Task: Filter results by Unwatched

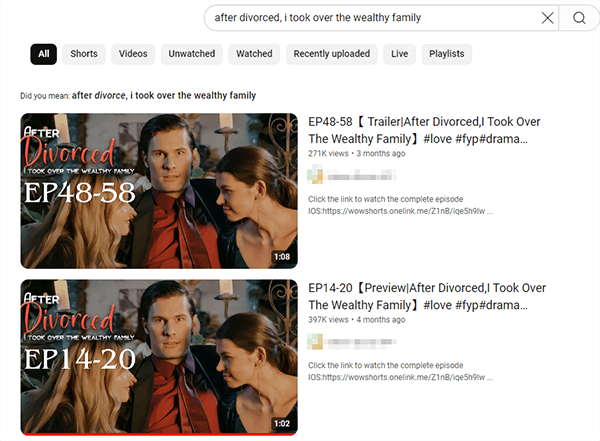Action: click(192, 54)
